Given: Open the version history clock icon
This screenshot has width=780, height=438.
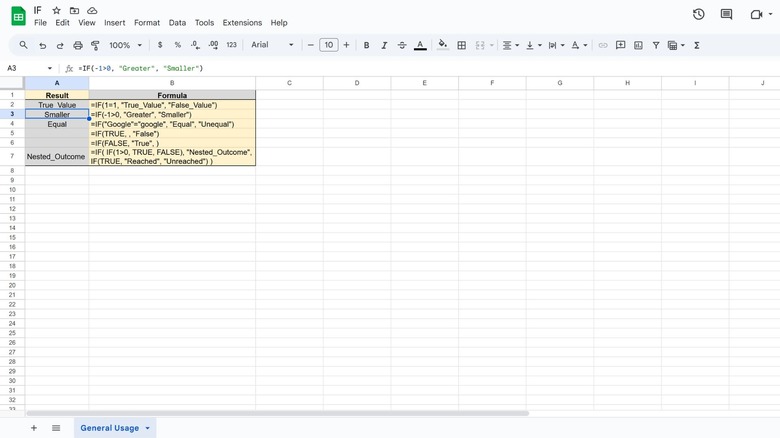Looking at the screenshot, I should pyautogui.click(x=698, y=14).
